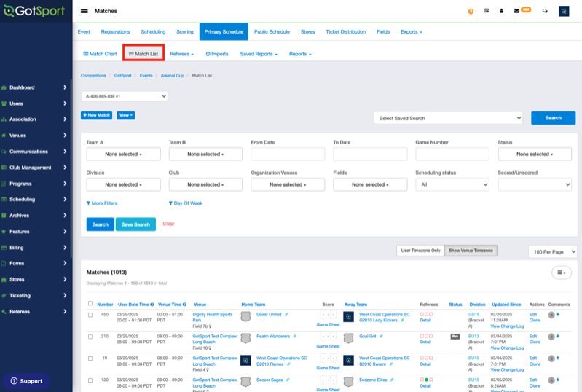This screenshot has width=582, height=392.
Task: Open the Support button
Action: coord(27,381)
